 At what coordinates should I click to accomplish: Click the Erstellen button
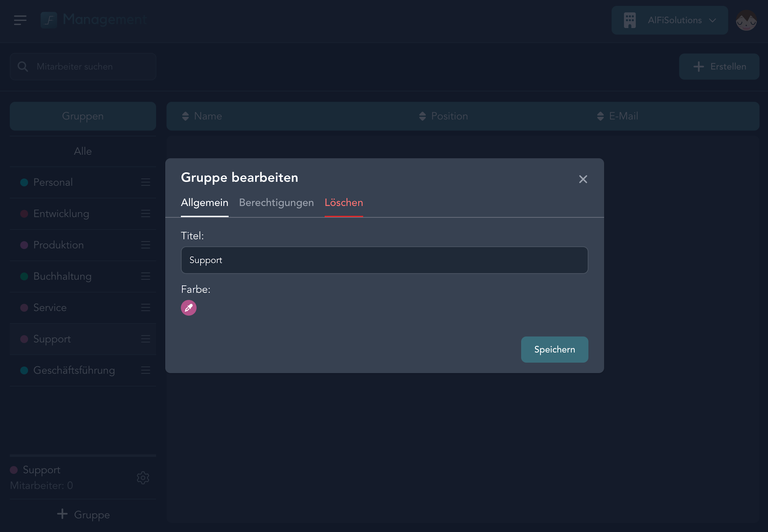719,66
